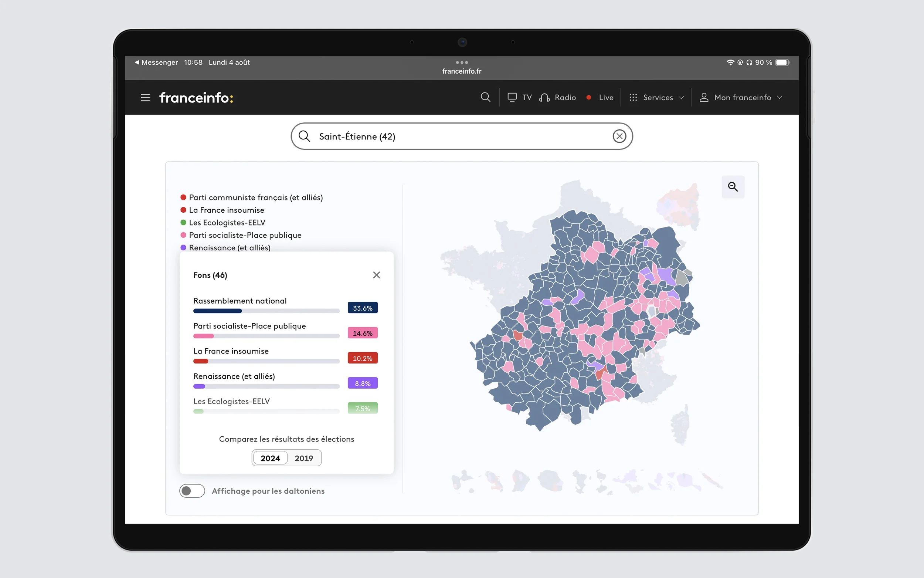Viewport: 924px width, 578px height.
Task: Open the hamburger menu
Action: (x=146, y=98)
